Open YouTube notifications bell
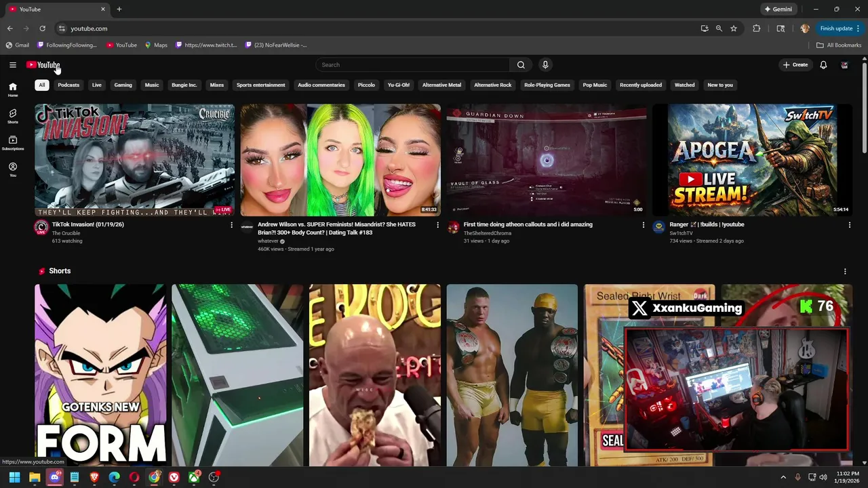868x488 pixels. tap(823, 65)
